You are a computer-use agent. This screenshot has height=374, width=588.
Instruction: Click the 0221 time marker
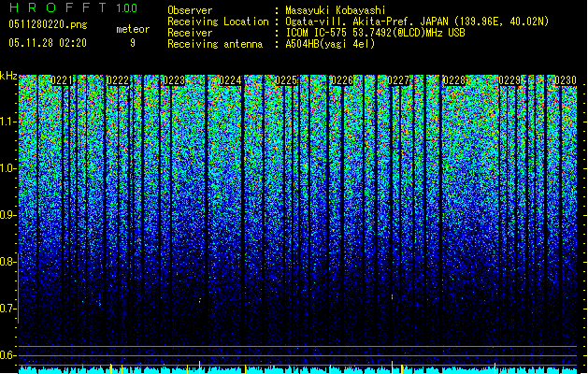(x=62, y=80)
